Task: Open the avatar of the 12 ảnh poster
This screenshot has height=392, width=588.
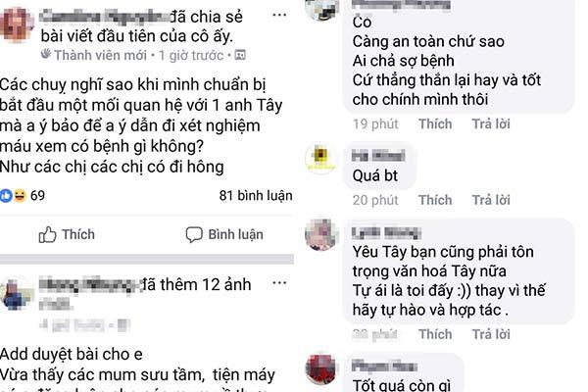Action: [x=16, y=293]
